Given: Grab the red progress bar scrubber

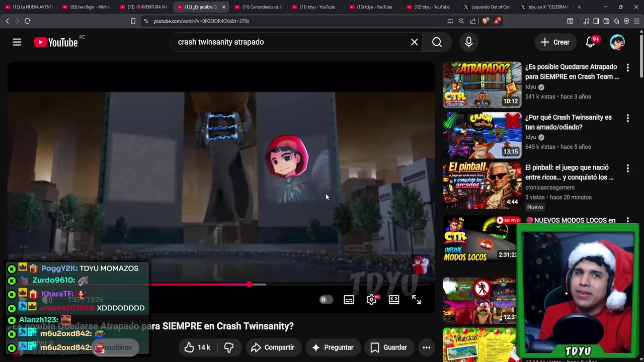Looking at the screenshot, I should pos(249,285).
